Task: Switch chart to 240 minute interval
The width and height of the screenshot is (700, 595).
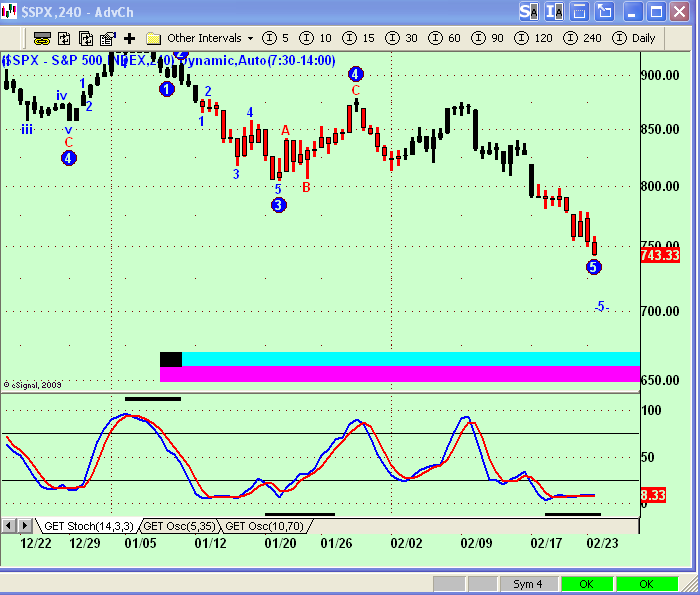Action: point(582,38)
